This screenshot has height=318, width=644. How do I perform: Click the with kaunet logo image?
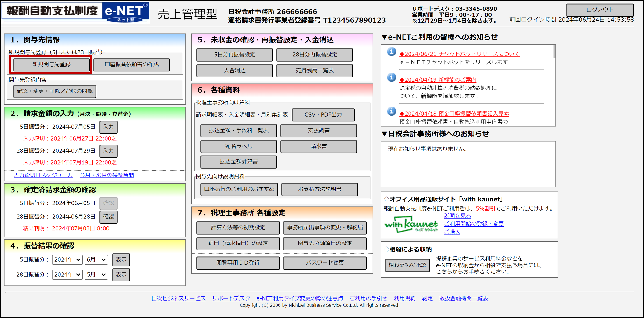[x=411, y=224]
